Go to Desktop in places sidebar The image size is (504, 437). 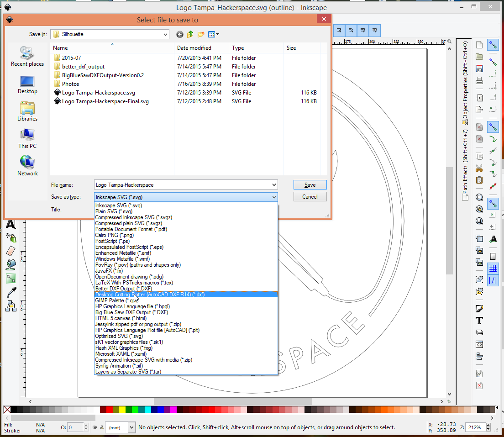click(x=27, y=85)
